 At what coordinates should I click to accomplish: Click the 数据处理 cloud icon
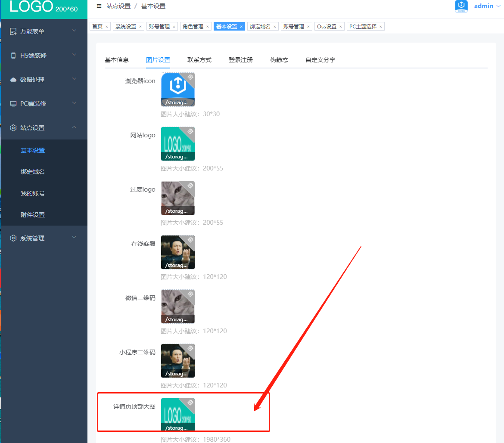coord(13,80)
